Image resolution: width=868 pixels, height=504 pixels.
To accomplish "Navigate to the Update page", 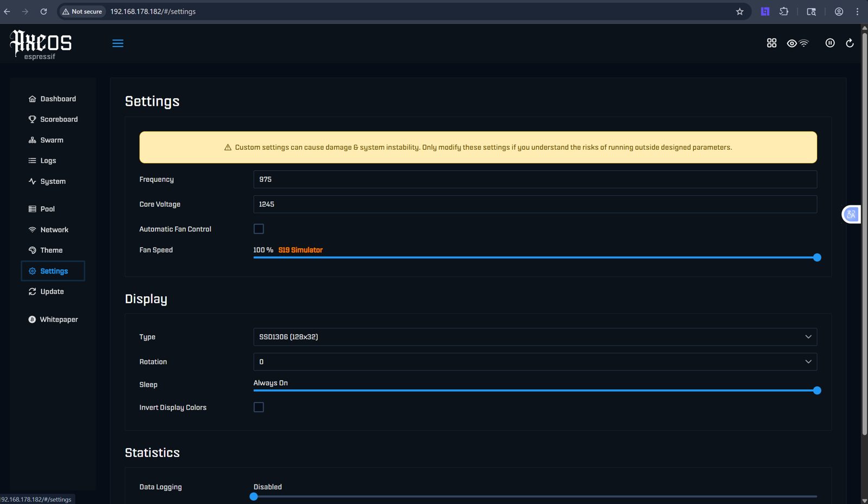I will tap(53, 291).
